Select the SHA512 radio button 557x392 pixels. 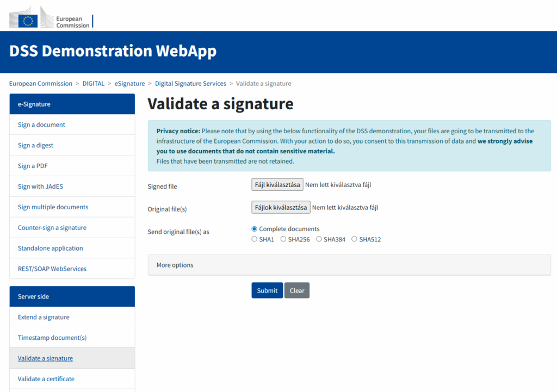[x=355, y=239]
